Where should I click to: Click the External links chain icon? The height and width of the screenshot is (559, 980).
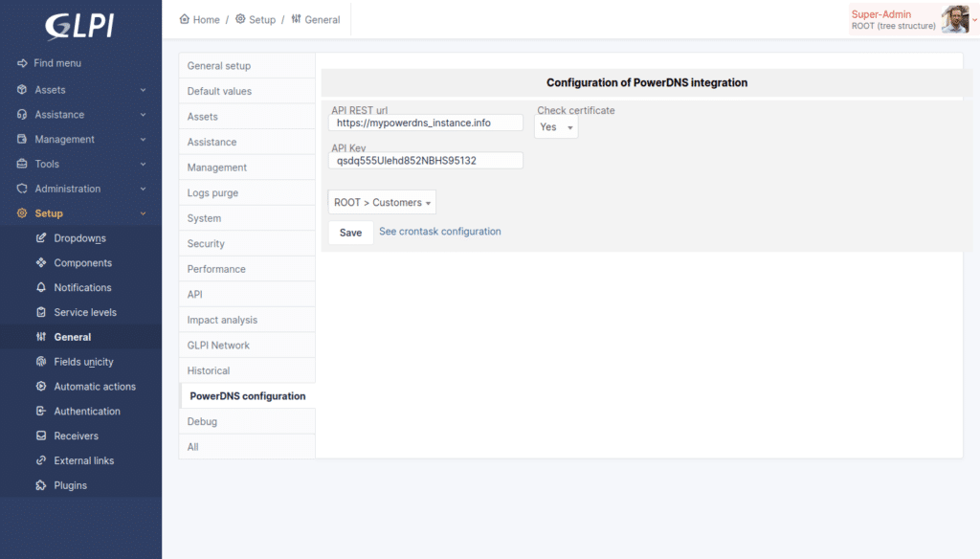(x=41, y=460)
